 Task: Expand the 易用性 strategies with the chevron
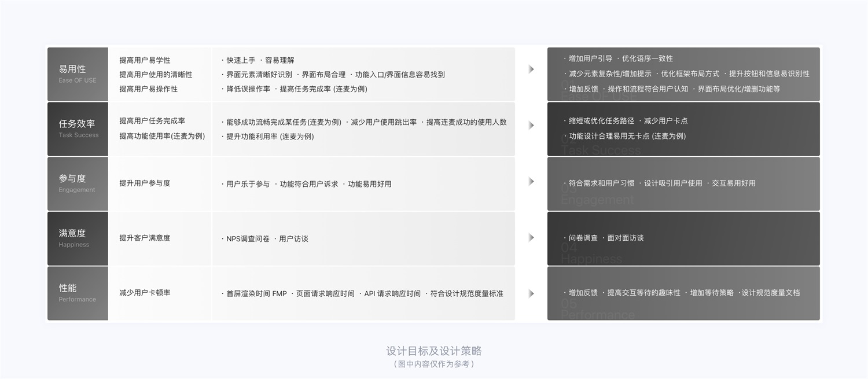531,68
